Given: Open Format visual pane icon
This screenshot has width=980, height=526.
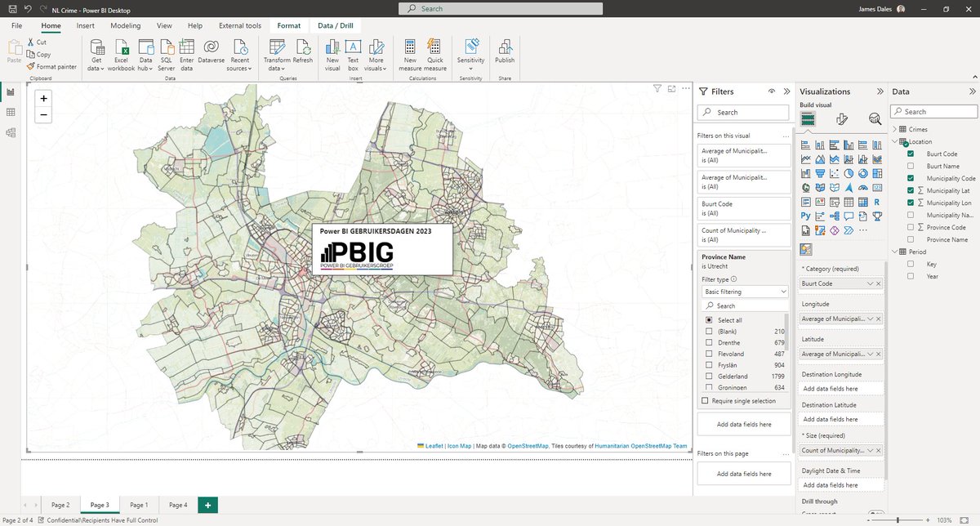Looking at the screenshot, I should click(841, 119).
